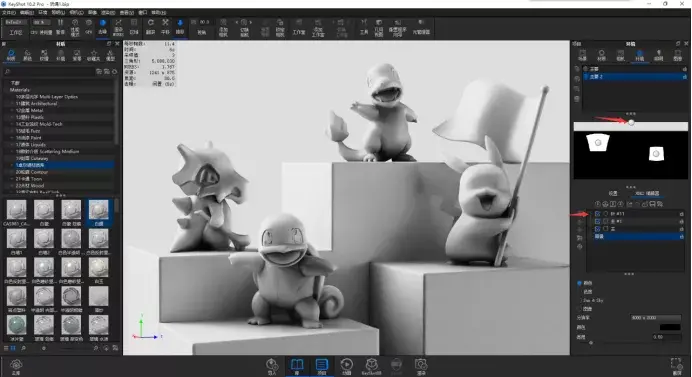Open the Edit menu
Viewport: 692px width, 377px height.
pyautogui.click(x=27, y=12)
